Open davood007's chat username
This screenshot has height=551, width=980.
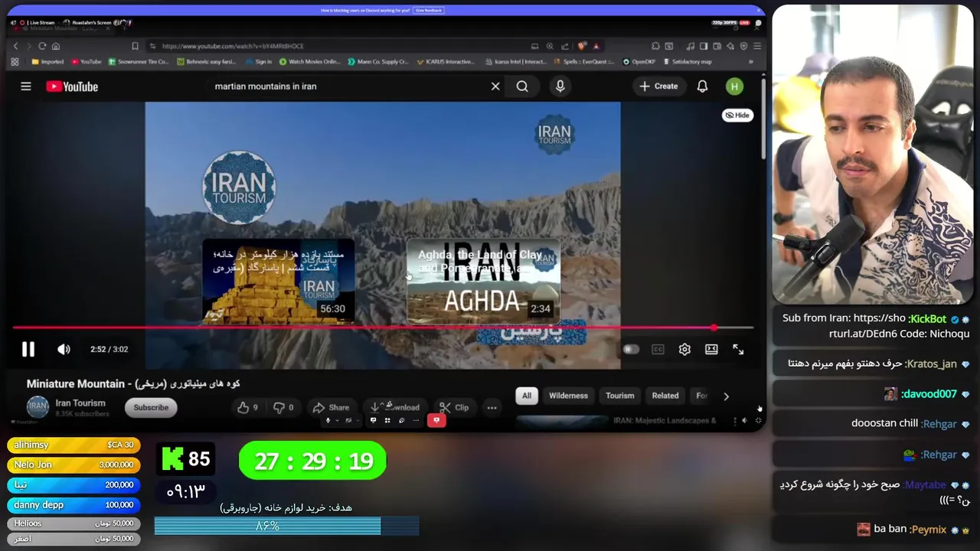point(929,394)
